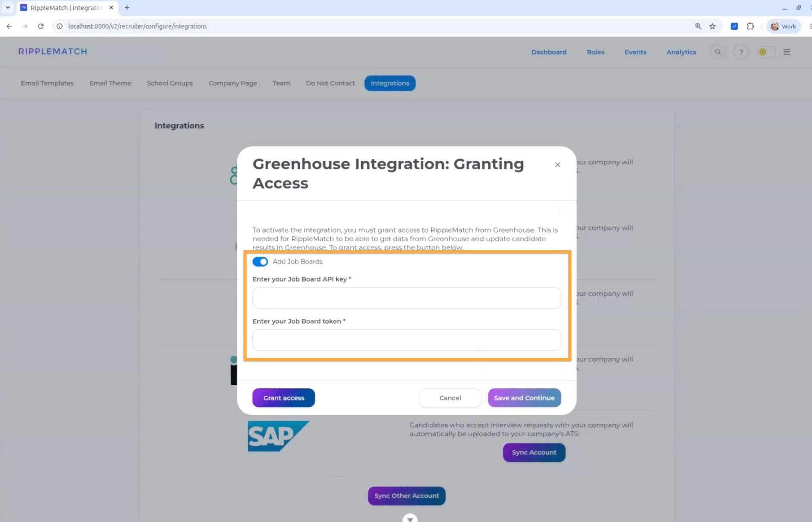Open Analytics in top navigation

(681, 52)
